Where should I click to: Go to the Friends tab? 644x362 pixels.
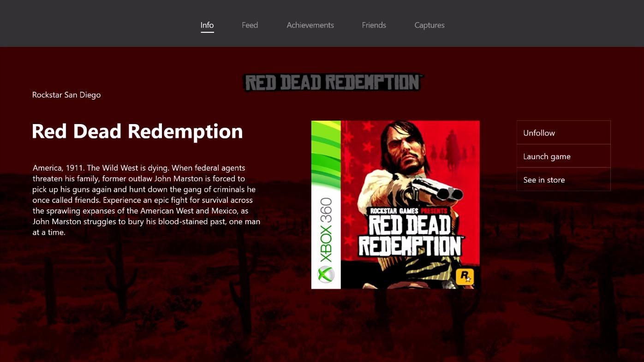374,25
